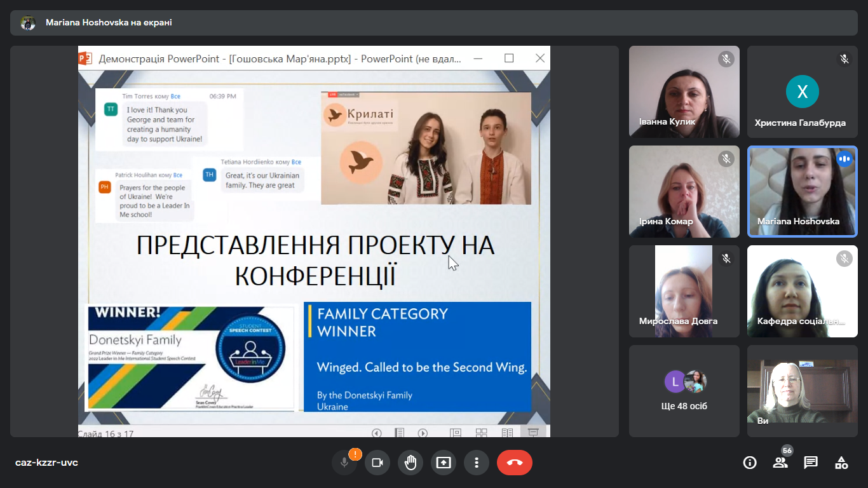Select Христина Галабурда's avatar tile
Screen dimensions: 868x488
pyautogui.click(x=803, y=91)
